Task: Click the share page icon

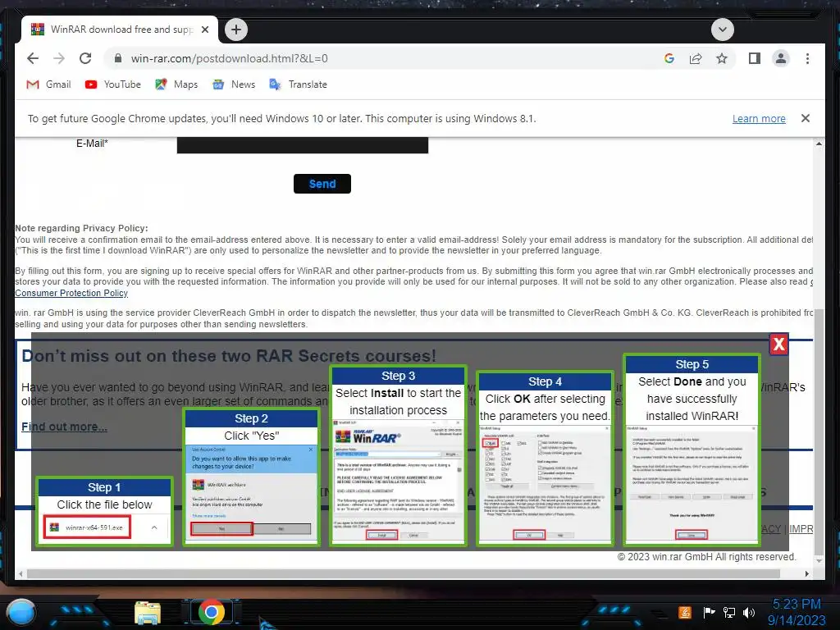Action: click(x=696, y=58)
